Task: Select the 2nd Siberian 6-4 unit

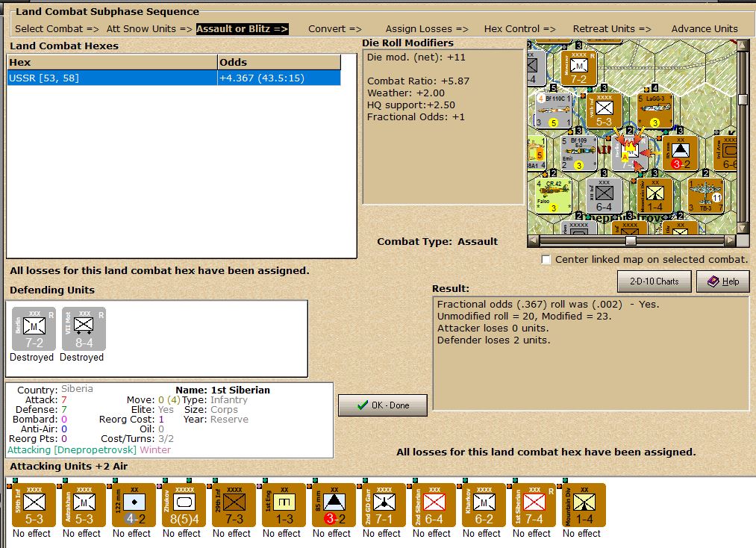Action: pos(434,505)
